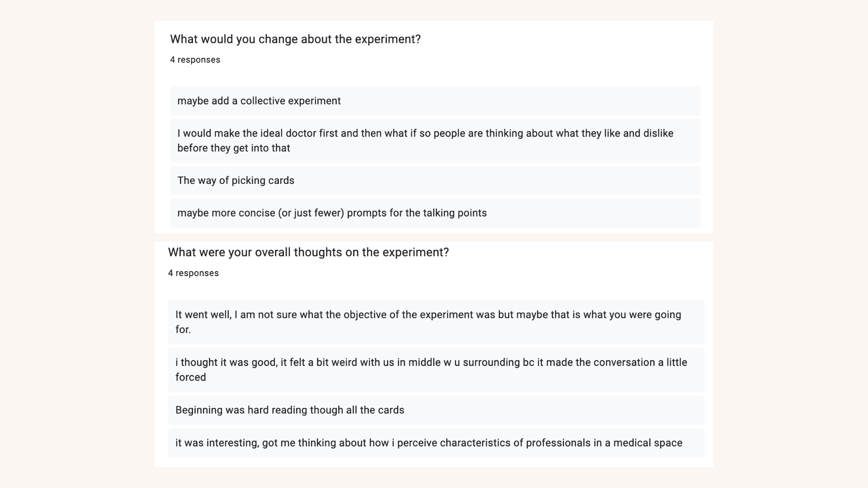Screen dimensions: 868x488
Task: Click the word 'forced' in the second response
Action: [190, 377]
